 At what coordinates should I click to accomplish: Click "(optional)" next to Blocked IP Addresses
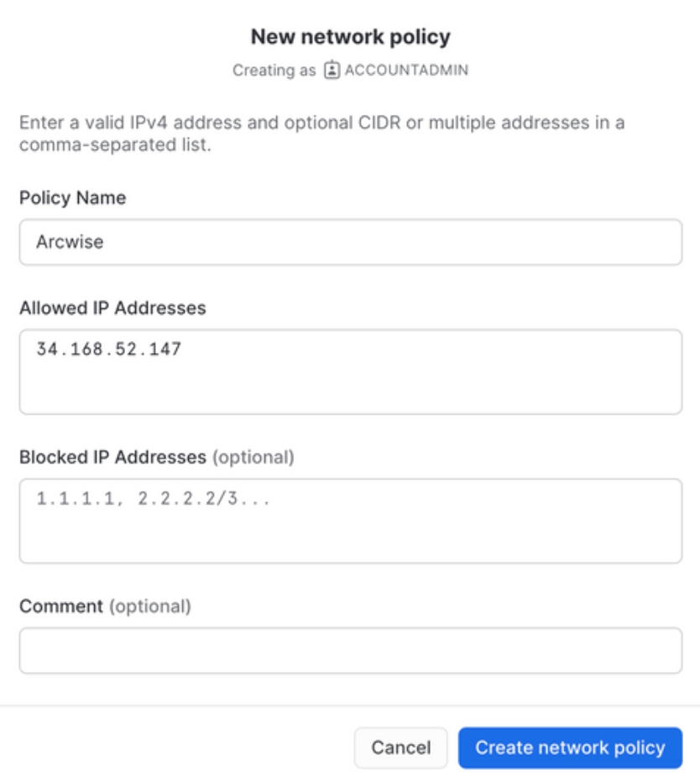coord(253,457)
